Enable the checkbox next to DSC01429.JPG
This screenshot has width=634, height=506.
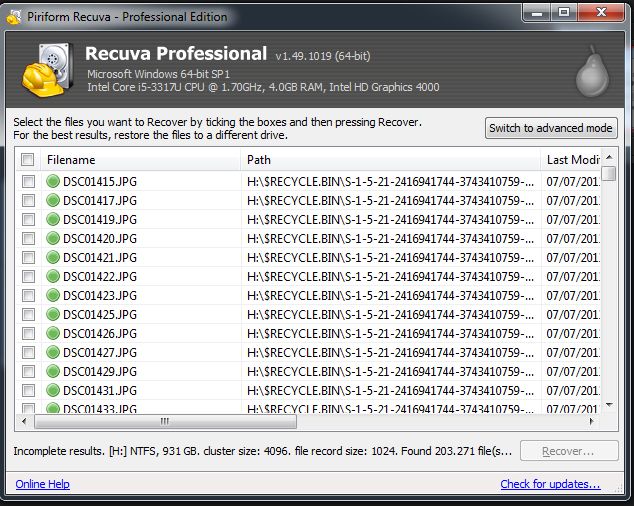28,372
